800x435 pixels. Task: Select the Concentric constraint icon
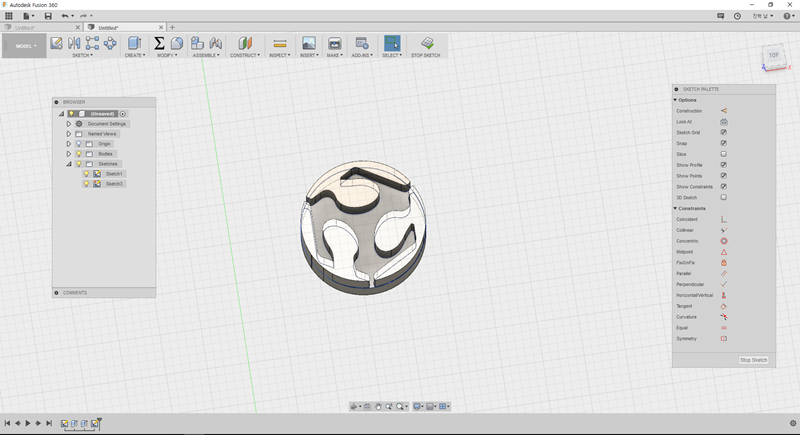click(723, 241)
